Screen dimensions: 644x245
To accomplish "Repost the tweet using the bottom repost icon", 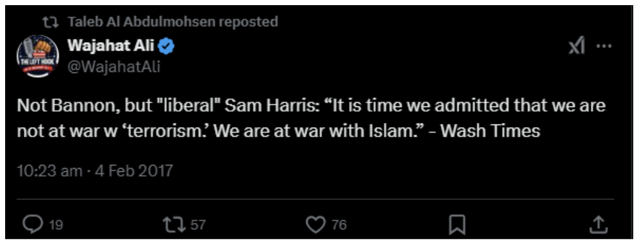I will [174, 224].
